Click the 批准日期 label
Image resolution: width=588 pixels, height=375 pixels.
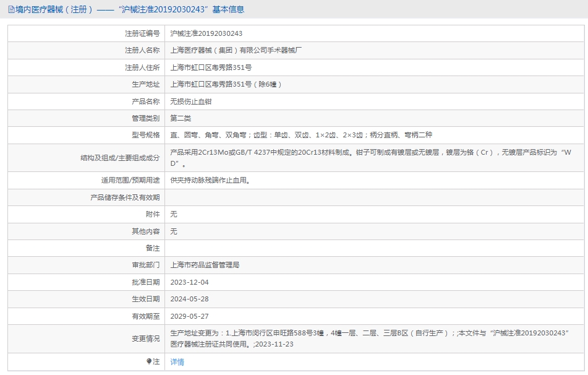(x=146, y=282)
